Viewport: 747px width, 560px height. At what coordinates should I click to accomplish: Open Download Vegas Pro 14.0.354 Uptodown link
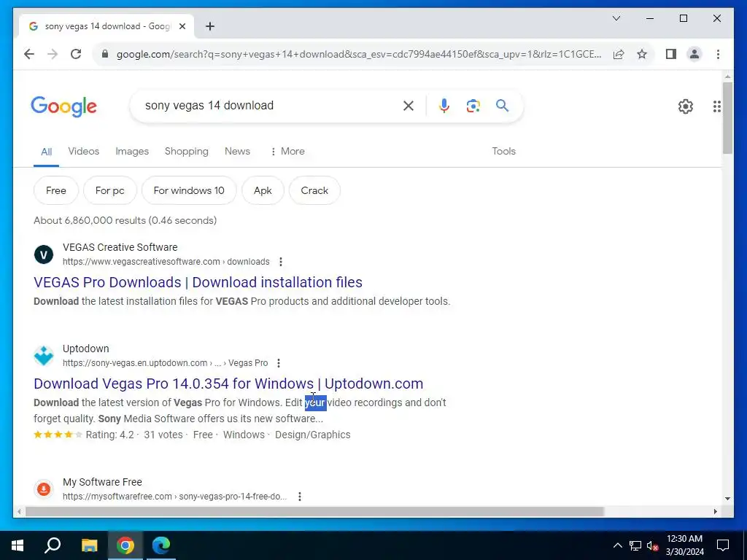tap(228, 384)
